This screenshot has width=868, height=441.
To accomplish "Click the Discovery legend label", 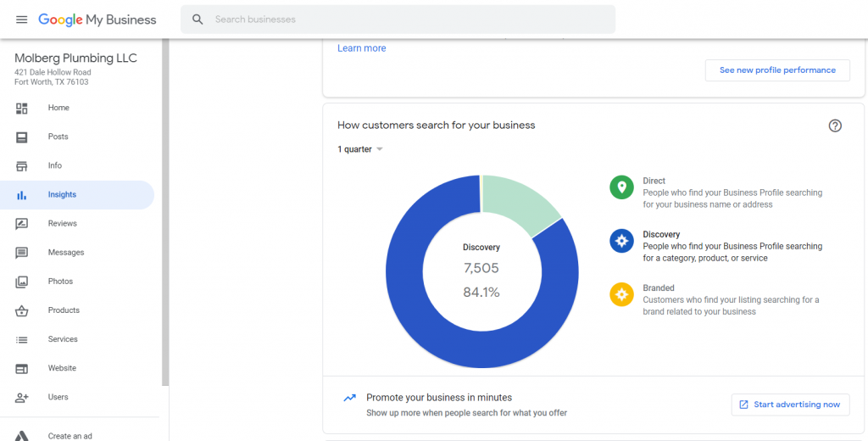I will click(661, 234).
